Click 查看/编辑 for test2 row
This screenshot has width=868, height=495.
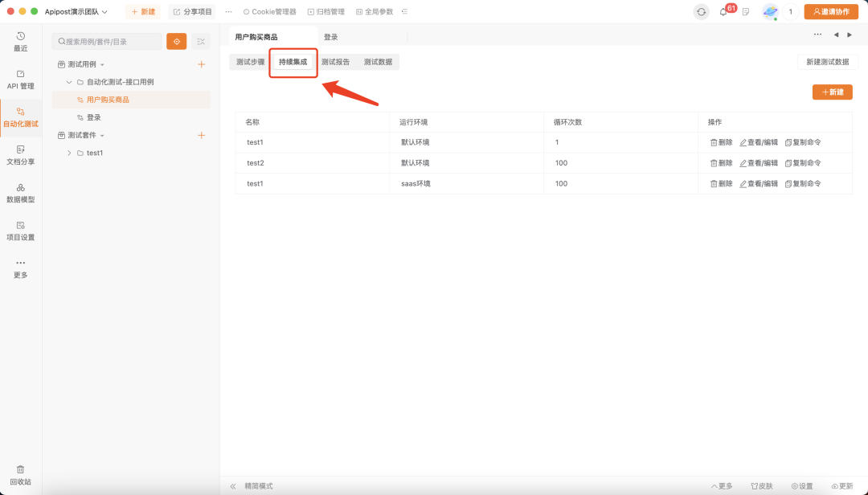pyautogui.click(x=759, y=163)
